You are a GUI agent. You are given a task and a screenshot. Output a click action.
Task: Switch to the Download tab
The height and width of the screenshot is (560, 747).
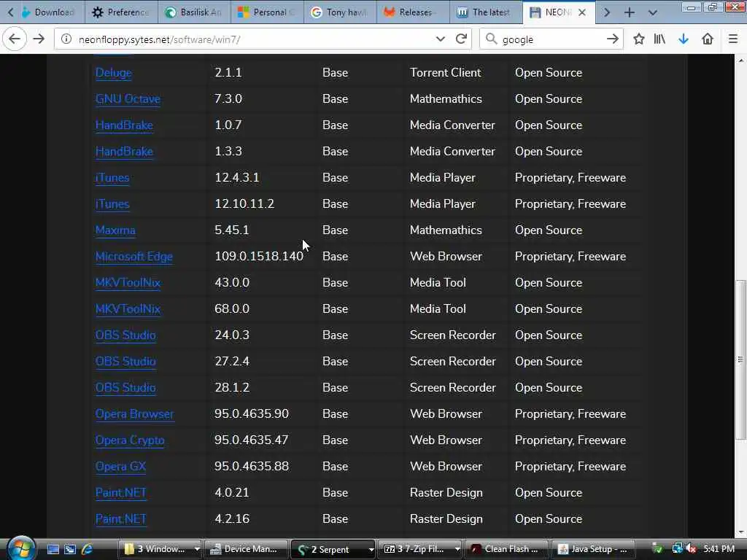(x=49, y=12)
